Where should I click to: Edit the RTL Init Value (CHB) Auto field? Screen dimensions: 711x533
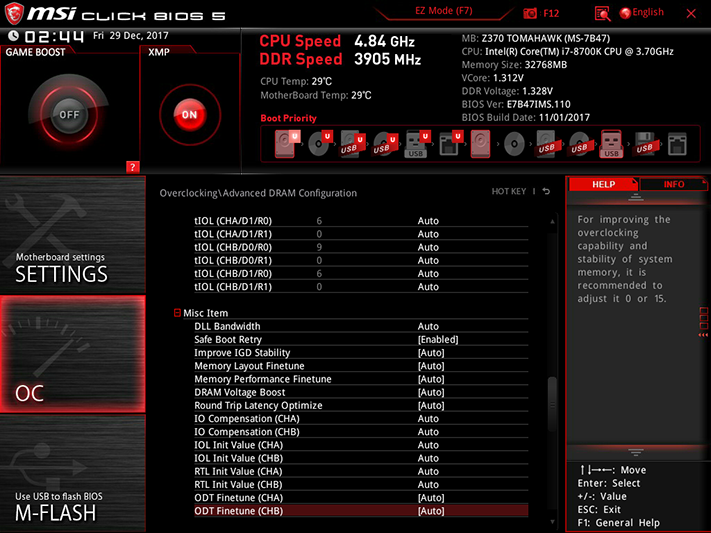pyautogui.click(x=428, y=484)
